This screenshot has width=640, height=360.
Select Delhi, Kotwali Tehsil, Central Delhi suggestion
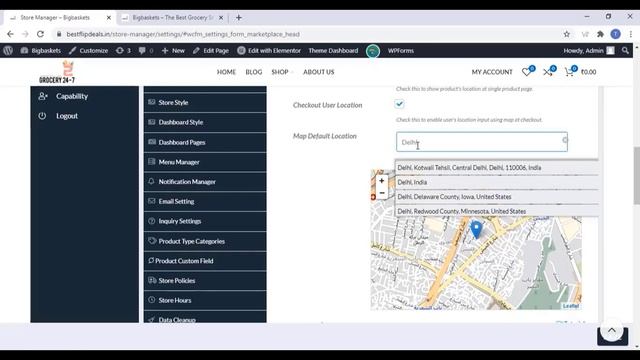coord(497,168)
